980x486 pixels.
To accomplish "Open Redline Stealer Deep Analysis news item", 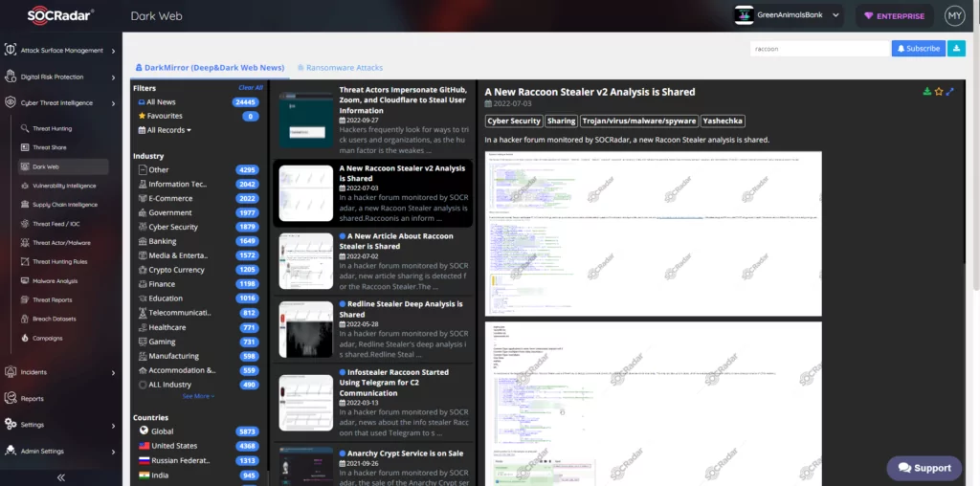I will (373, 329).
